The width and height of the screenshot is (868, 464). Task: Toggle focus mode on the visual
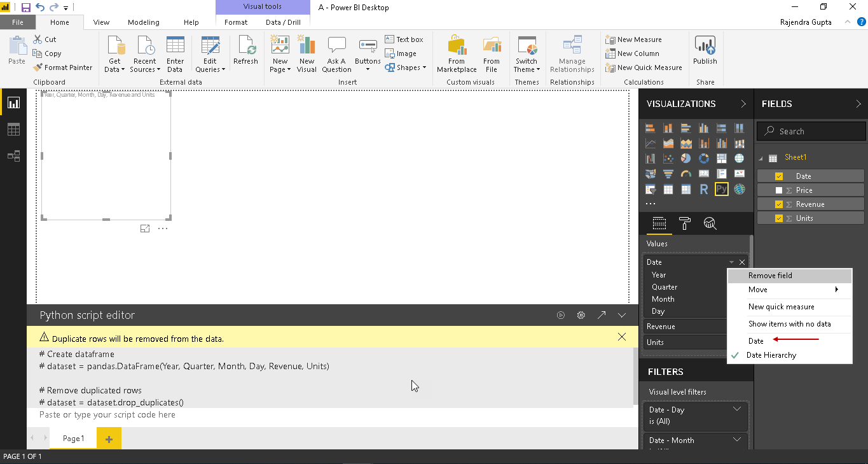click(x=145, y=228)
